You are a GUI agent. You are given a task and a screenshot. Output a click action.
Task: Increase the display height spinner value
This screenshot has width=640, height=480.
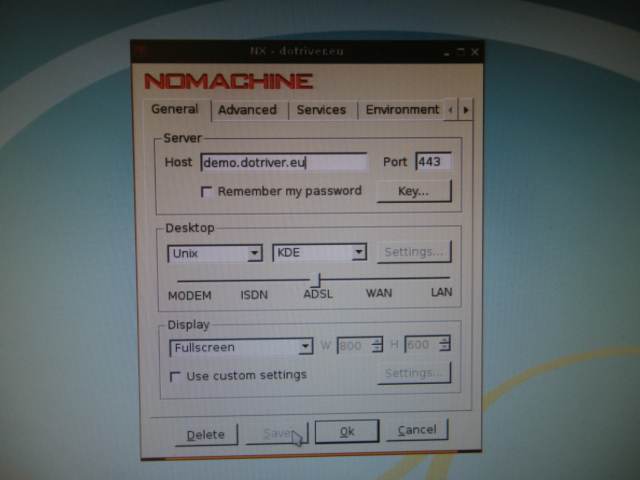click(x=443, y=341)
